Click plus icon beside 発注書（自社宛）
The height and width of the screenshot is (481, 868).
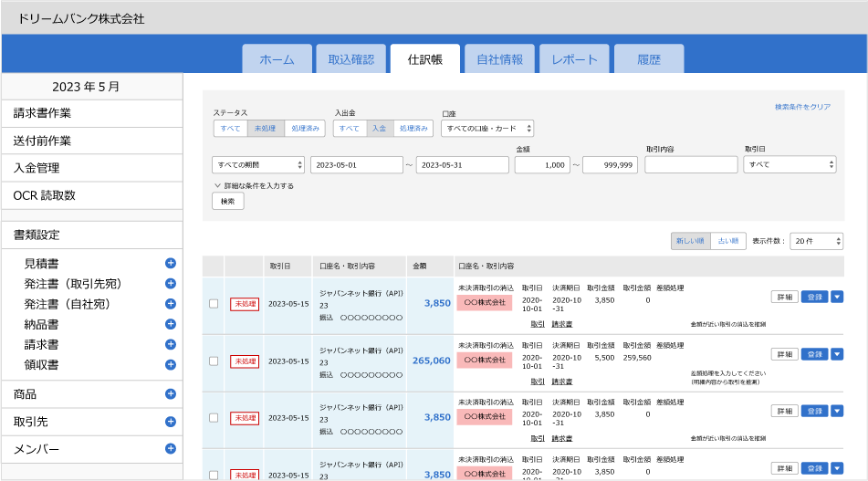click(171, 304)
